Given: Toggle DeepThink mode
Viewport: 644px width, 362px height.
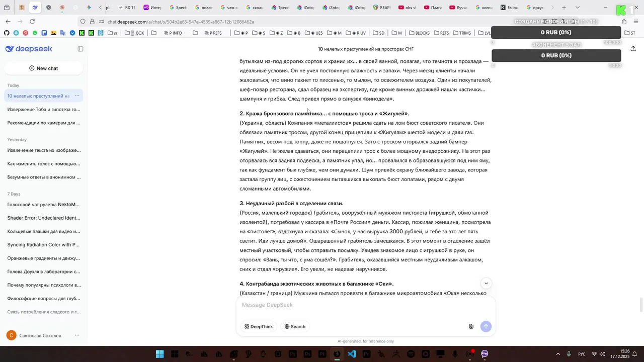Looking at the screenshot, I should tap(259, 326).
